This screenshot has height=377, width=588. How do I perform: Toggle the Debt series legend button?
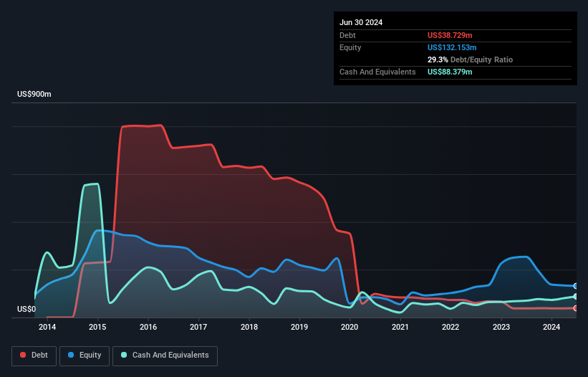click(34, 355)
